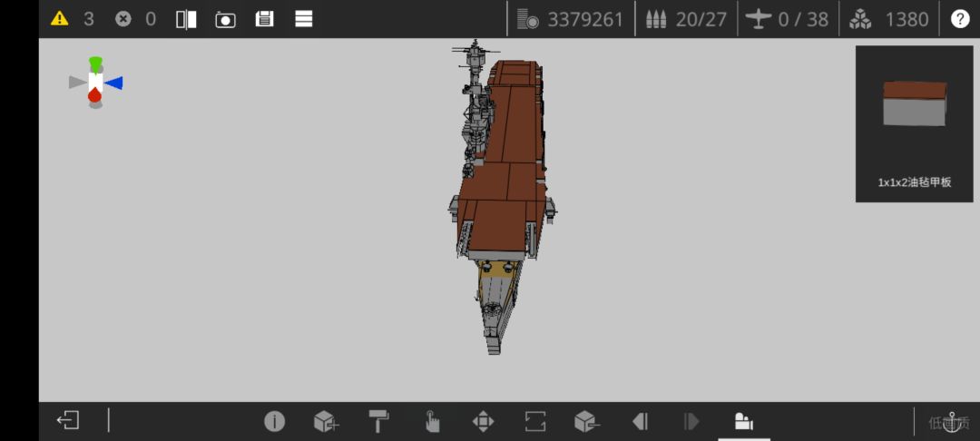This screenshot has width=980, height=441.
Task: Redo with the right triangle arrow
Action: pos(691,422)
